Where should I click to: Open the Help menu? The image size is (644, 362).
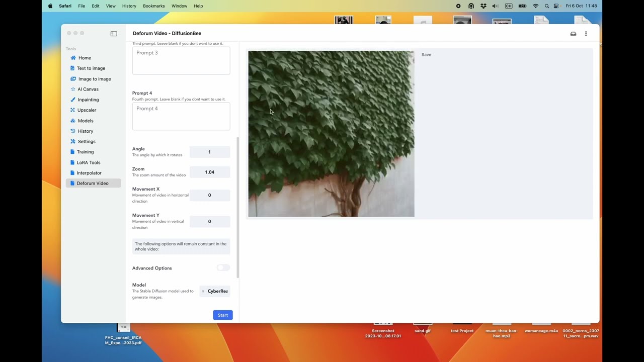(x=198, y=6)
